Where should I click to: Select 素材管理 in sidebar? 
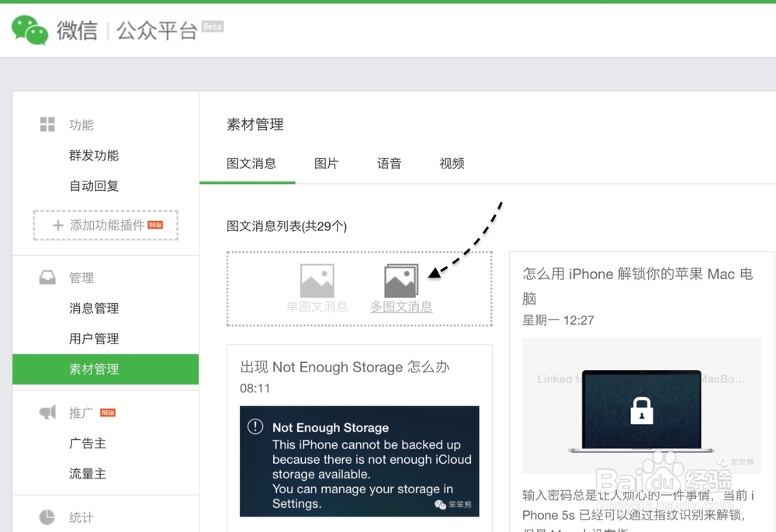click(106, 369)
